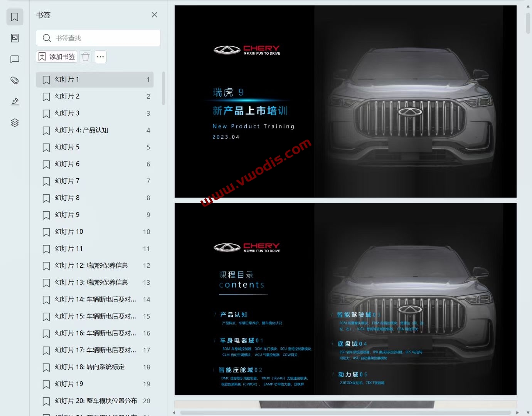Viewport: 532px width, 416px height.
Task: Click 底盘域 04 heading on contents slide
Action: point(352,344)
